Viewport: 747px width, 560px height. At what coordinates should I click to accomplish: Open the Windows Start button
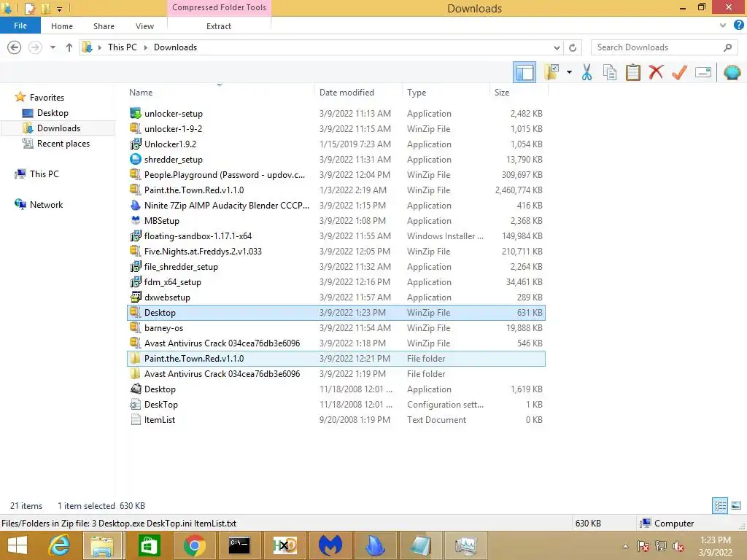tap(18, 545)
